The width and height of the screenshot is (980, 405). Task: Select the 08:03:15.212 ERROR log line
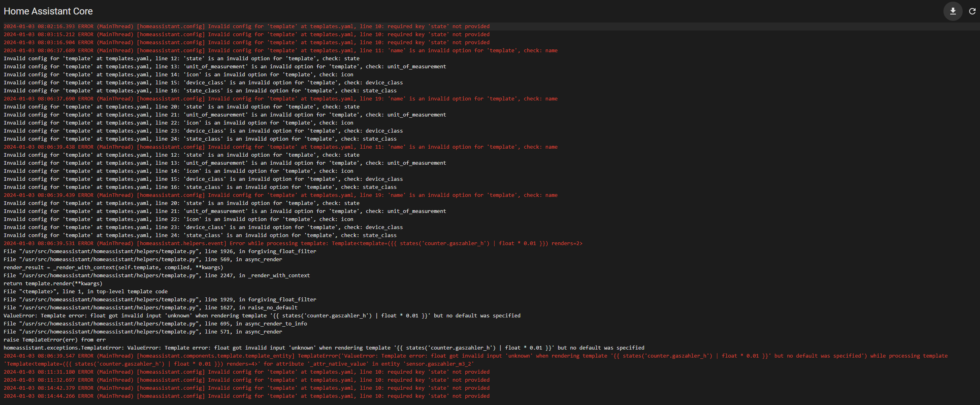[247, 35]
